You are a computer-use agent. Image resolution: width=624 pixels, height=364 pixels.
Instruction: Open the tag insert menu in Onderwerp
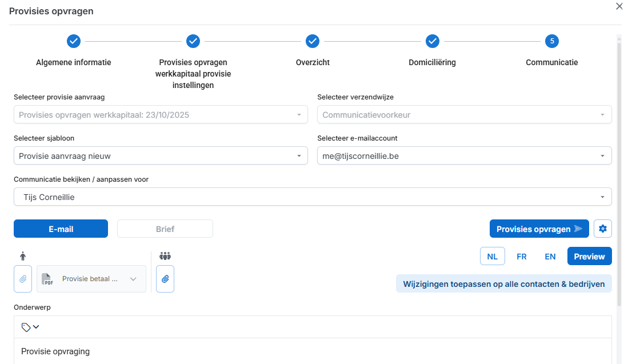[x=30, y=327]
